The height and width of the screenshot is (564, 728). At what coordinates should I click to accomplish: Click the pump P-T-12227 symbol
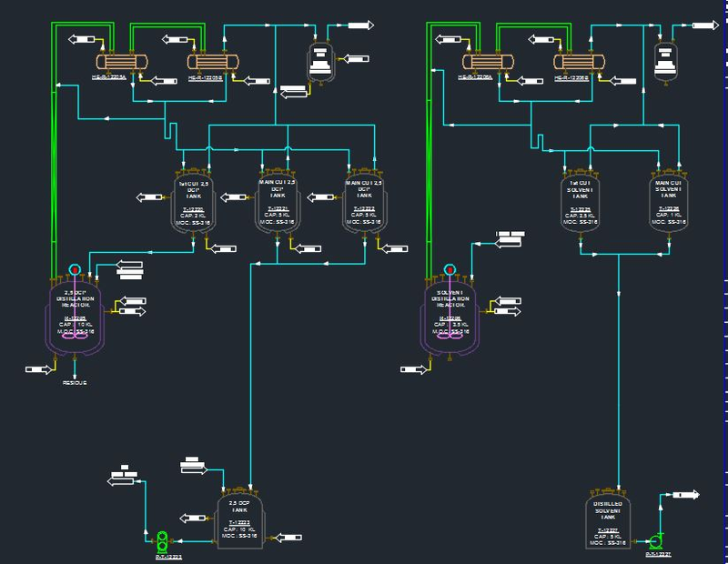click(657, 539)
